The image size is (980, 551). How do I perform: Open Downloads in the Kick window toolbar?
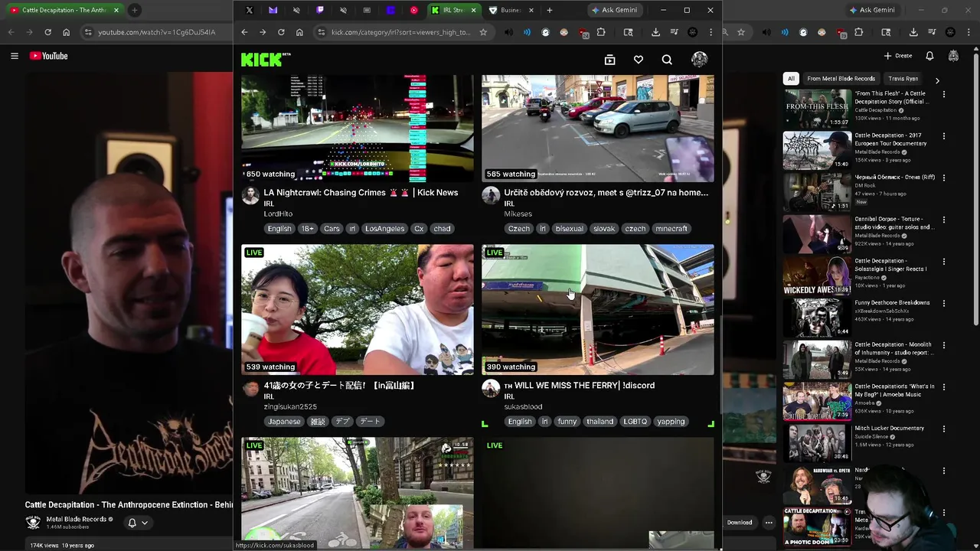tap(655, 32)
